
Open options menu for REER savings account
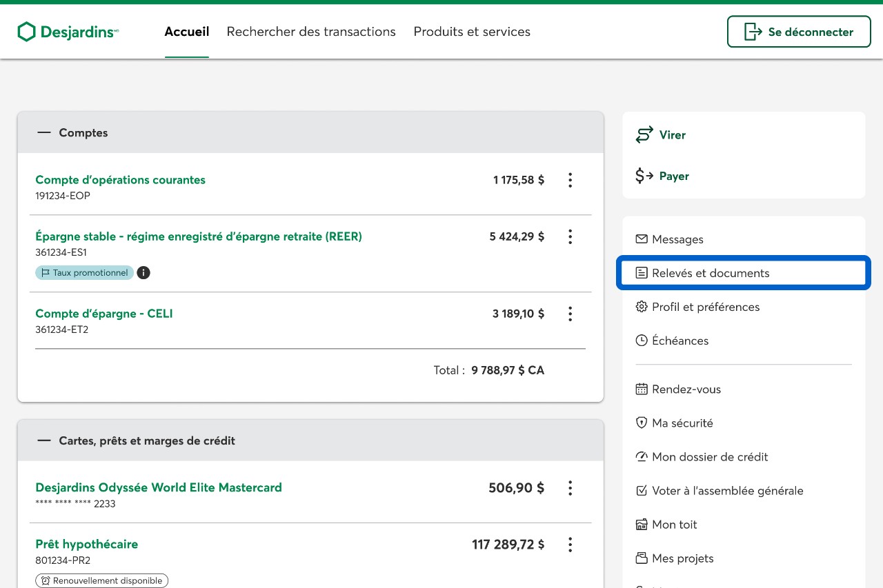tap(570, 236)
